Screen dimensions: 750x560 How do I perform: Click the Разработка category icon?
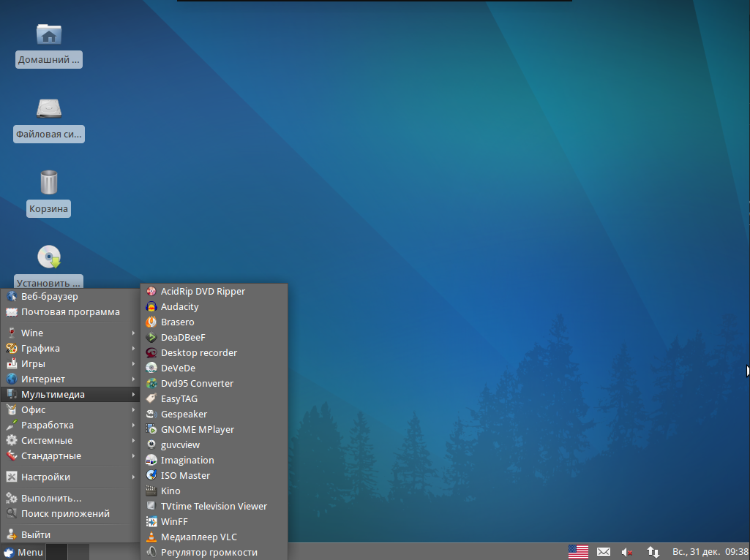pos(12,425)
